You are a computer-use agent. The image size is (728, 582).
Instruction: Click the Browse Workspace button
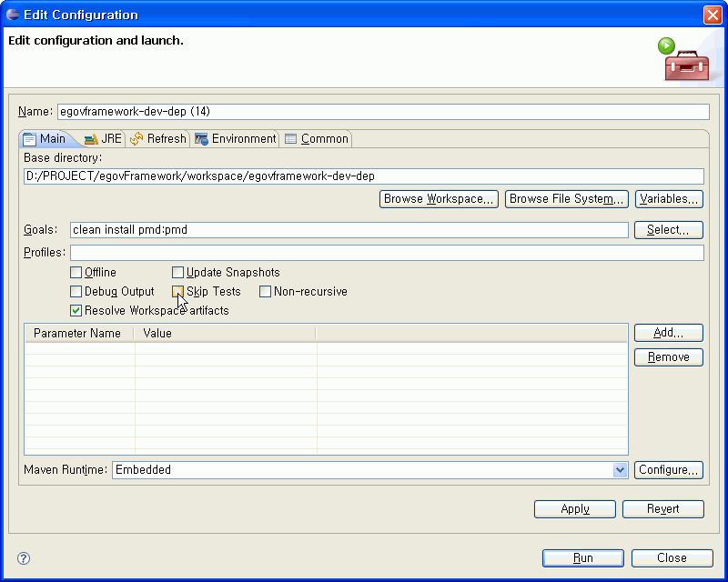(x=439, y=199)
